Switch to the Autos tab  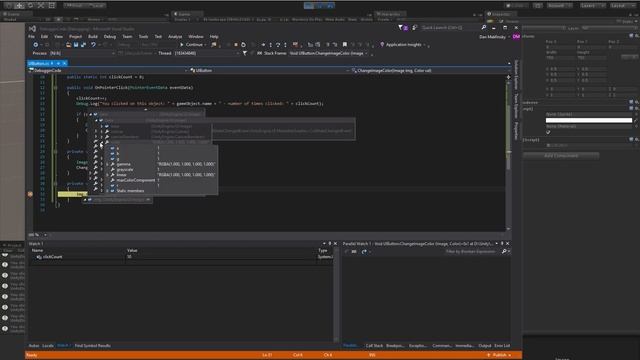34,346
